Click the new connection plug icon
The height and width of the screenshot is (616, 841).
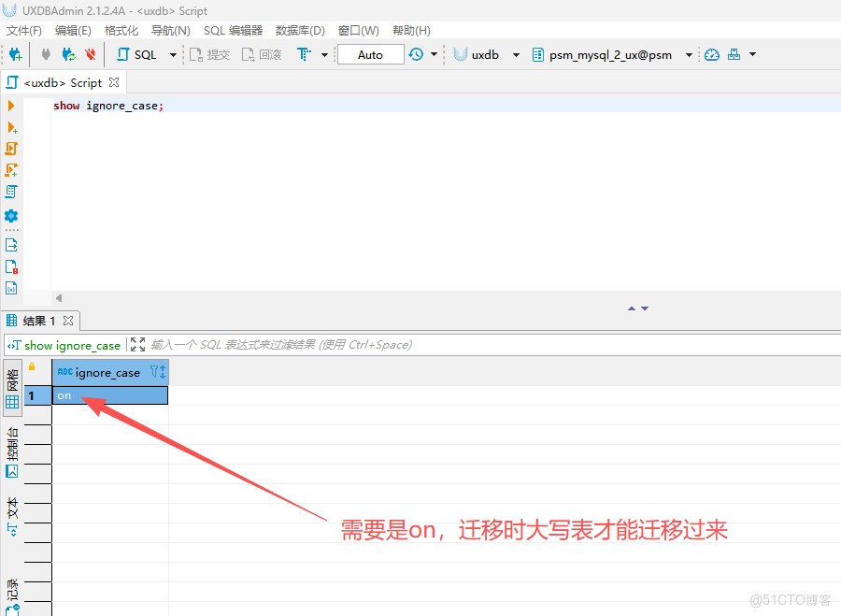[16, 54]
